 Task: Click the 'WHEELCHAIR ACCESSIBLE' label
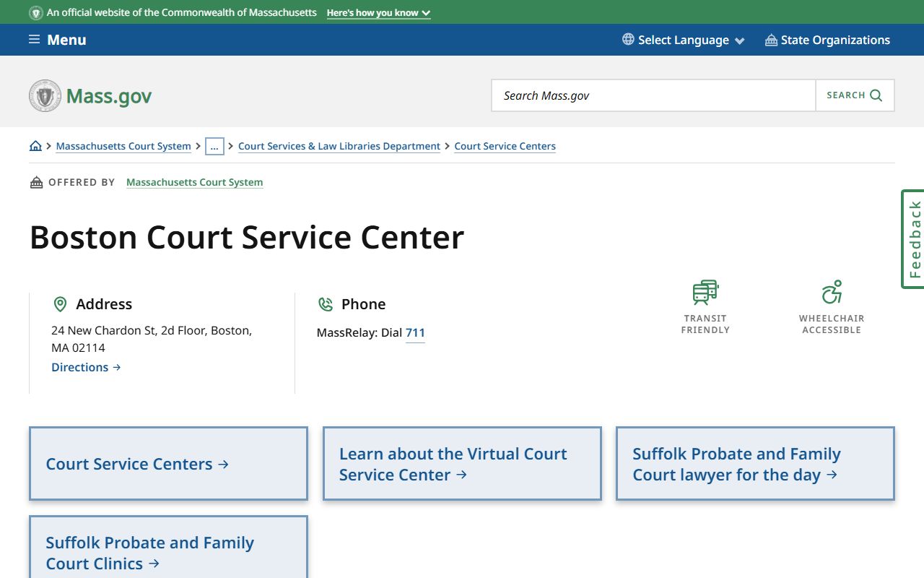[x=832, y=324]
